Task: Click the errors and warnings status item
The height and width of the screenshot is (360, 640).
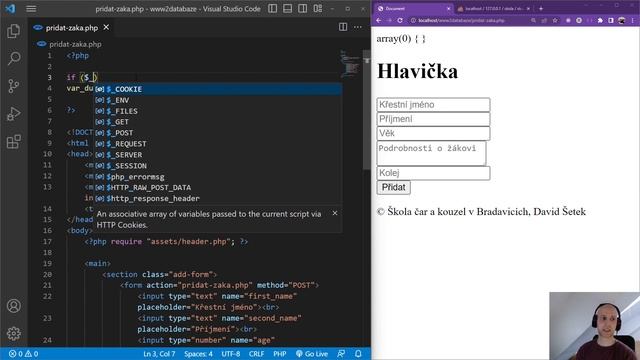Action: point(23,354)
